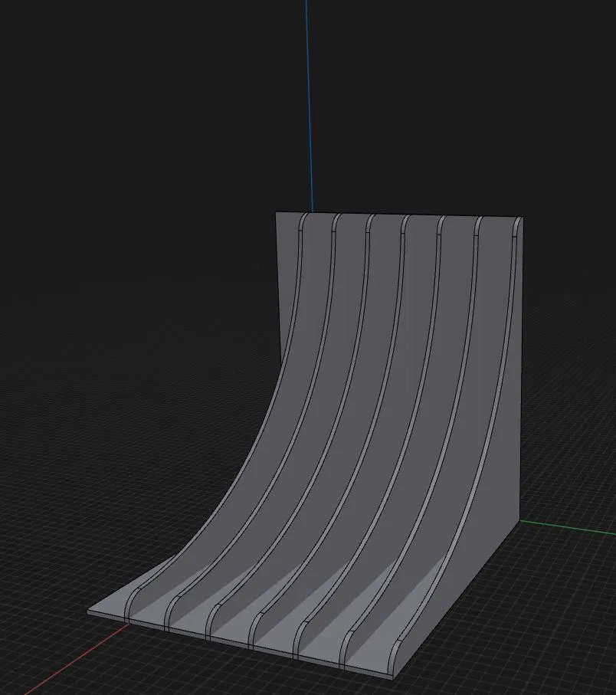Click empty grid floor right of the model
Viewport: 616px width, 695px height.
(x=567, y=598)
